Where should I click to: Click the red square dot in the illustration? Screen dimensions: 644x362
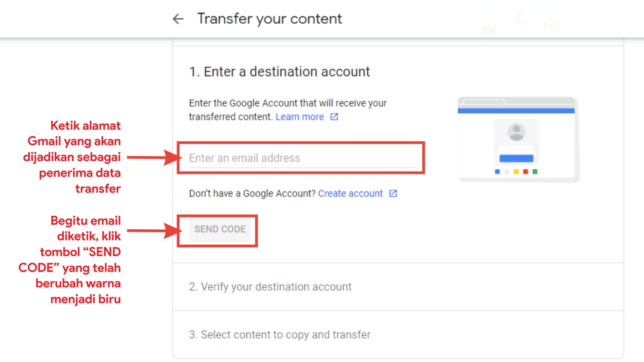[x=526, y=172]
